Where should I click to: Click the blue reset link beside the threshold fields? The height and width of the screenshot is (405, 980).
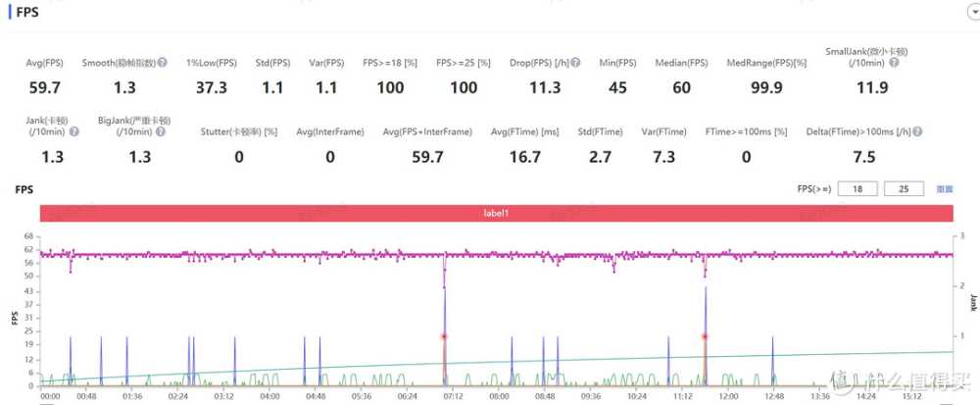(944, 188)
